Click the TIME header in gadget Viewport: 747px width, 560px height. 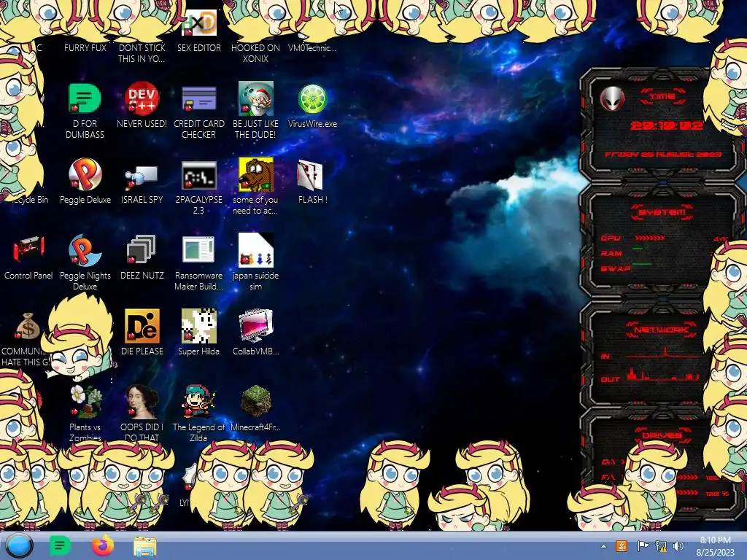(663, 97)
